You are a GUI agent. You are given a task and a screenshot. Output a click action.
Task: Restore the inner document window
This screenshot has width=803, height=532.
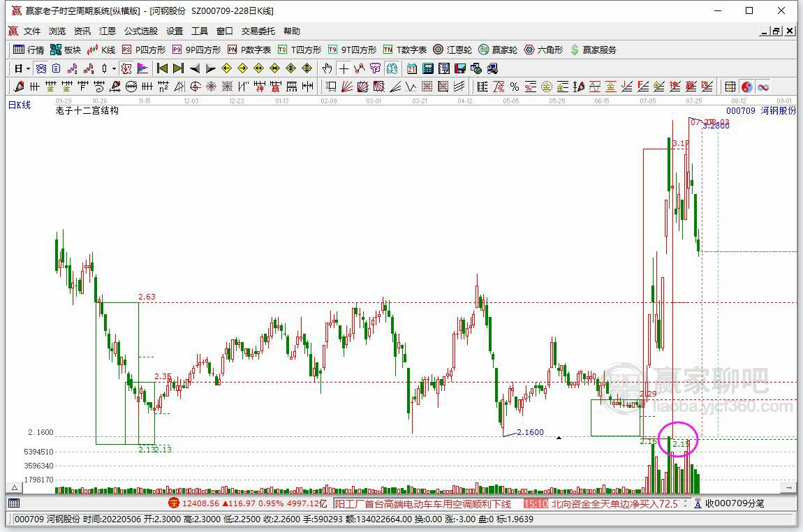click(777, 31)
